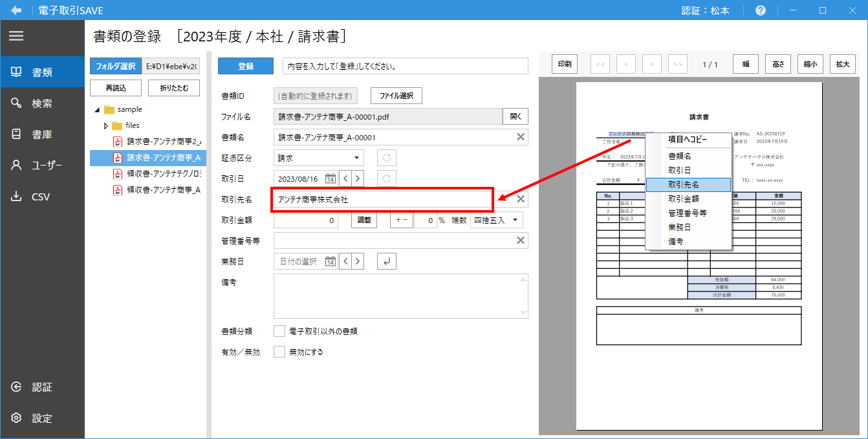868x439 pixels.
Task: Collapse the sample folder node
Action: 97,110
